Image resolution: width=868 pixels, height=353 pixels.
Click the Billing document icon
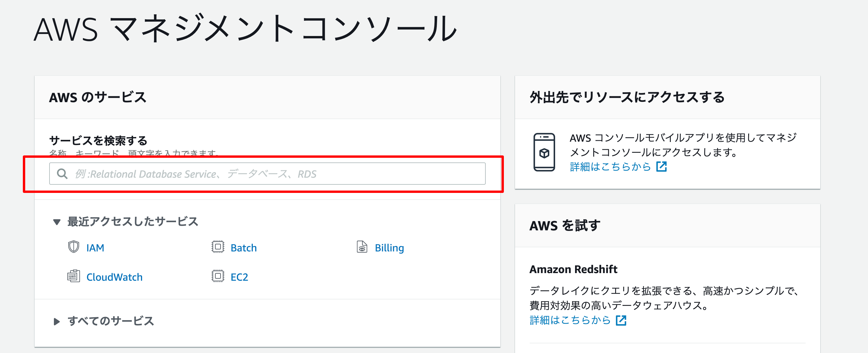click(x=362, y=247)
